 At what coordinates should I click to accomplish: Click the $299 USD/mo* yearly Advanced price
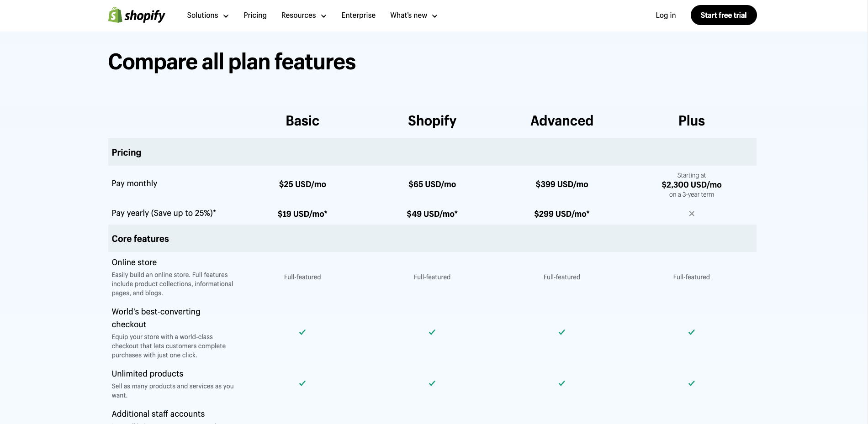point(562,214)
